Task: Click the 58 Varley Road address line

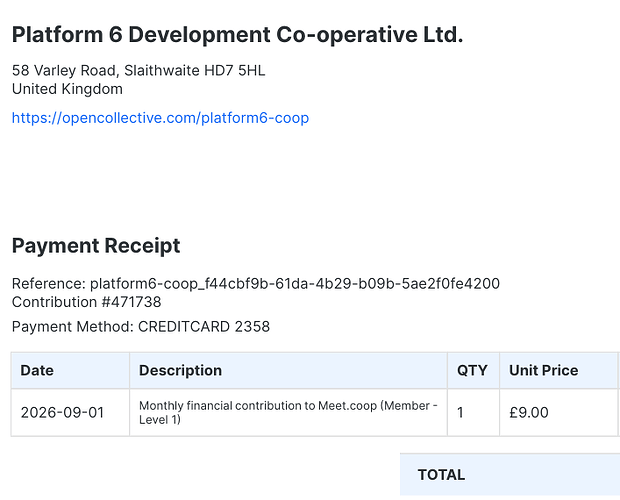Action: tap(138, 70)
